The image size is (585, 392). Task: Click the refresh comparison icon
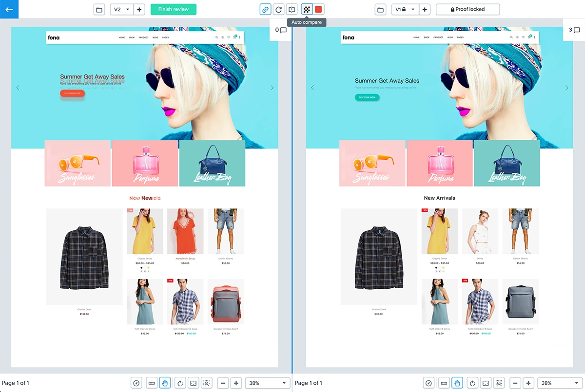278,9
